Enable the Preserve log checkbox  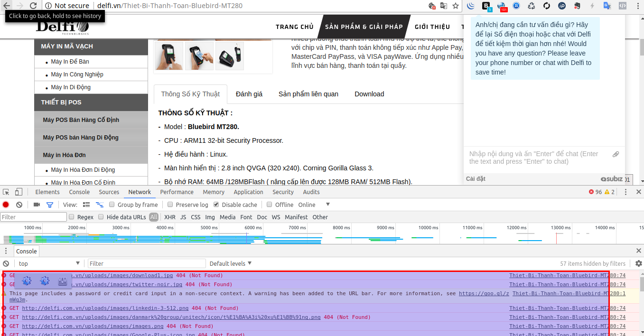(170, 205)
